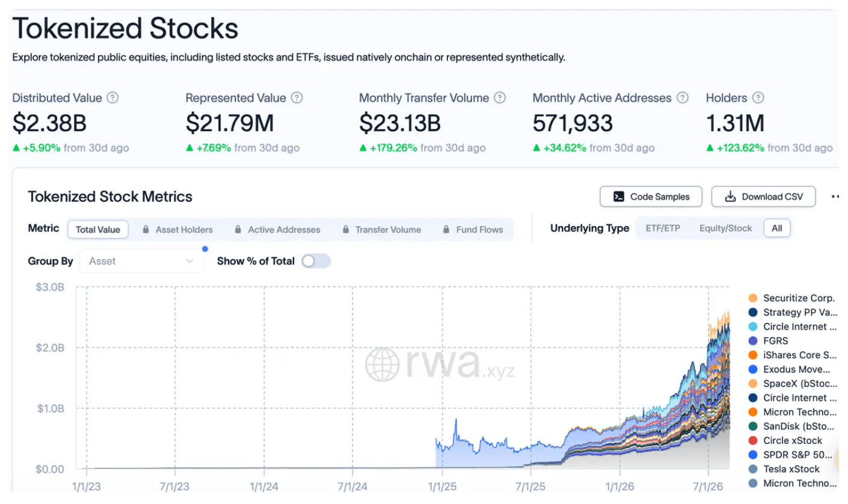This screenshot has width=848, height=504.
Task: Click the $23.13B transfer volume figure
Action: pyautogui.click(x=400, y=123)
